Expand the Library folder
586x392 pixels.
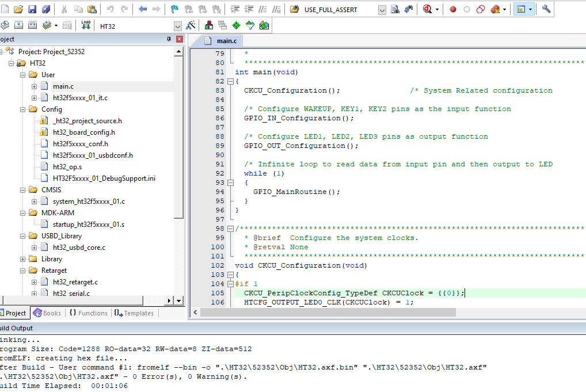pyautogui.click(x=23, y=259)
